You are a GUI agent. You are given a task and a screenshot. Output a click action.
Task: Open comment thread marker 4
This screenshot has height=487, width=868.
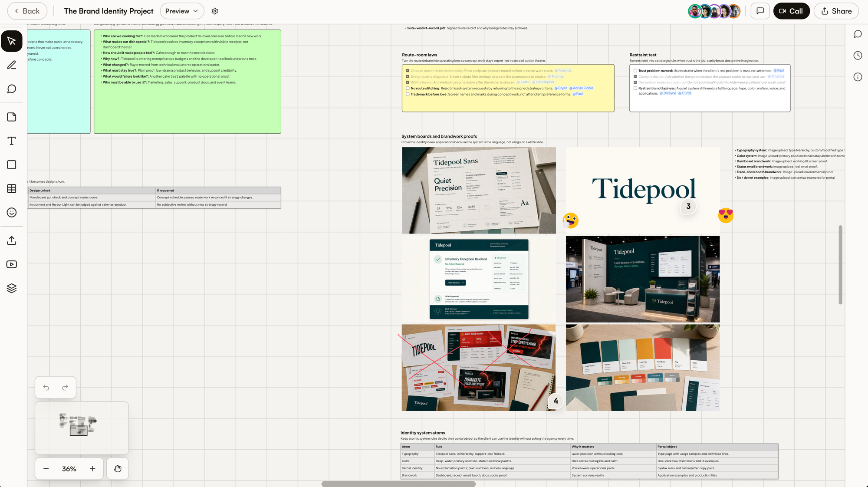point(556,401)
